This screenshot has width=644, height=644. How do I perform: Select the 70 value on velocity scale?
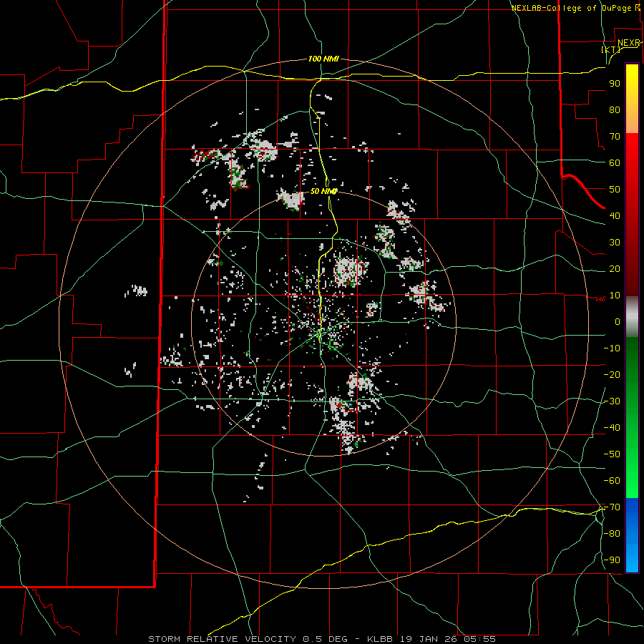click(x=615, y=137)
